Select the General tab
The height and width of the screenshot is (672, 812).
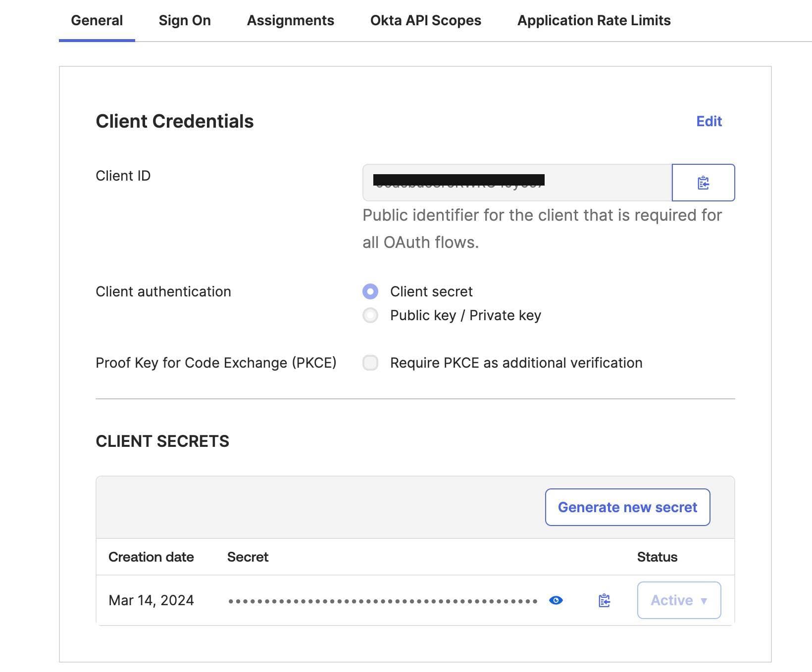tap(97, 20)
